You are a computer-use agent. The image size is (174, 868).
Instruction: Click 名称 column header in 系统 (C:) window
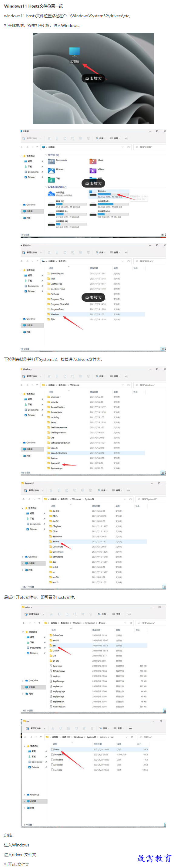pos(52,268)
